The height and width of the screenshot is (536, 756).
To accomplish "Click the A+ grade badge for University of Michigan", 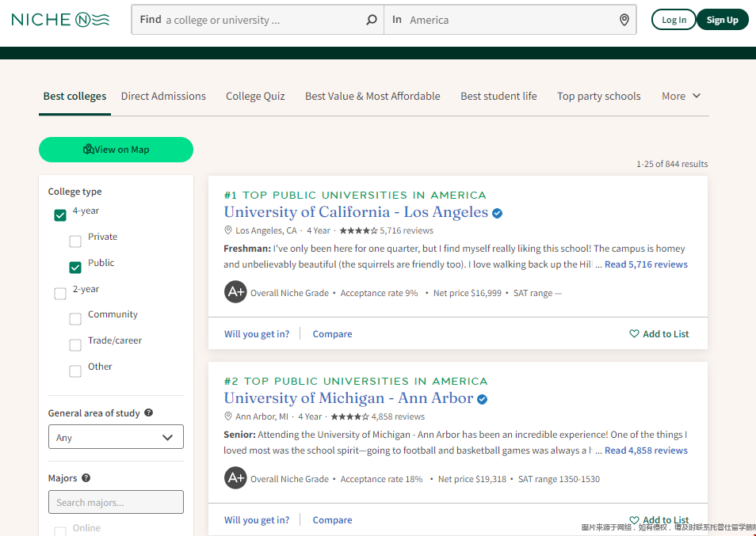I will [x=235, y=477].
